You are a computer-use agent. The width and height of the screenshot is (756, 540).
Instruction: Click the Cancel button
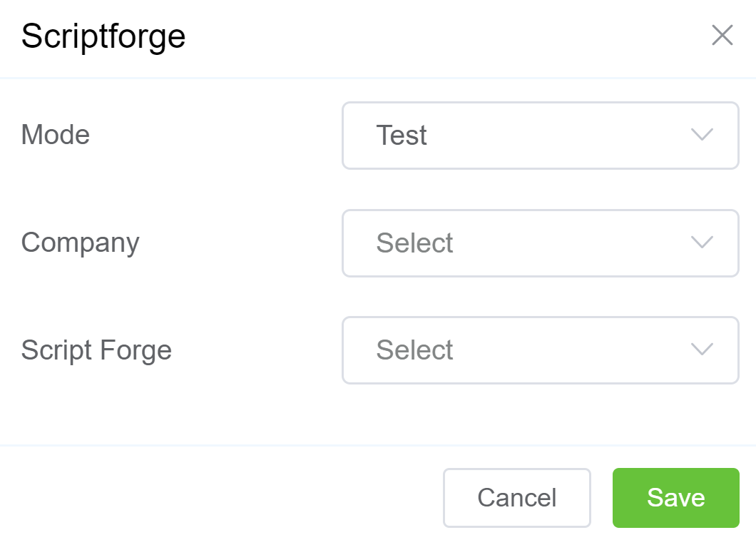(x=516, y=497)
